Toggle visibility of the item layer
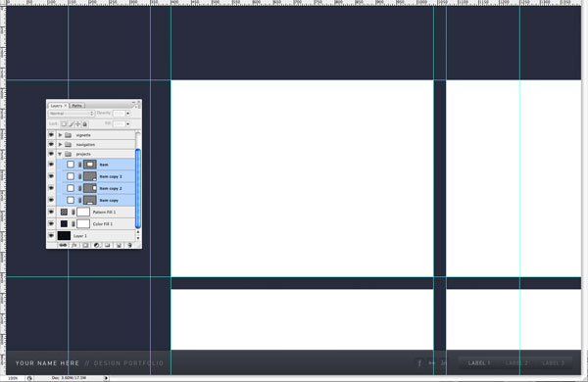Screen dimensions: 588x382 [x=51, y=165]
